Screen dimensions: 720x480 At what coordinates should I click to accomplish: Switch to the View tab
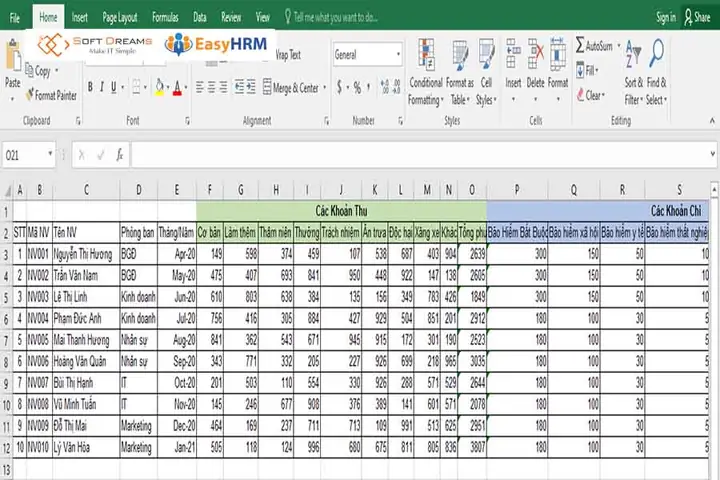point(262,17)
